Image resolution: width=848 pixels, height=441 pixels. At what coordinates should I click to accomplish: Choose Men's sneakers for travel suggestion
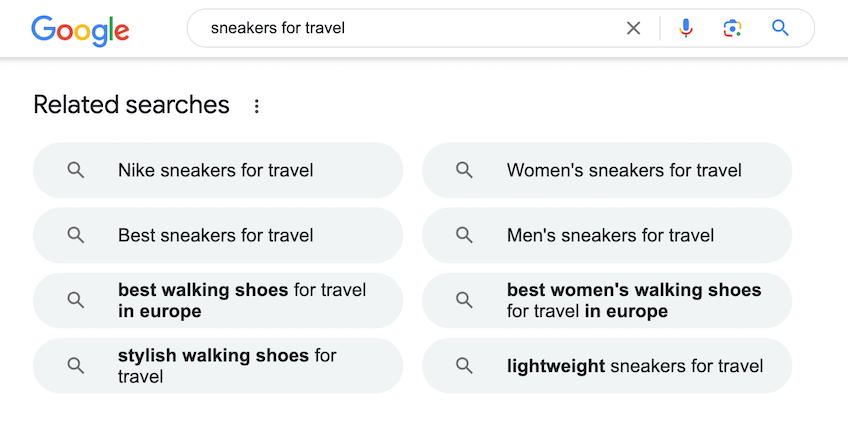click(607, 235)
